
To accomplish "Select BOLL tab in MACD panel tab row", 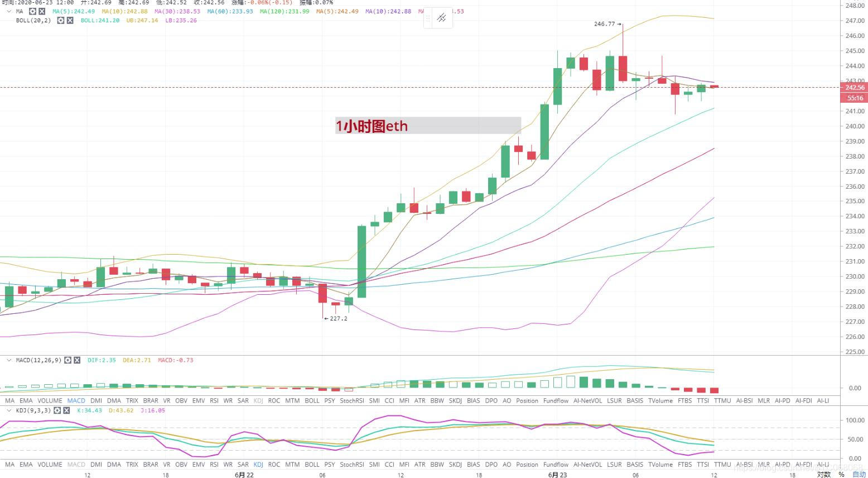I will (312, 400).
